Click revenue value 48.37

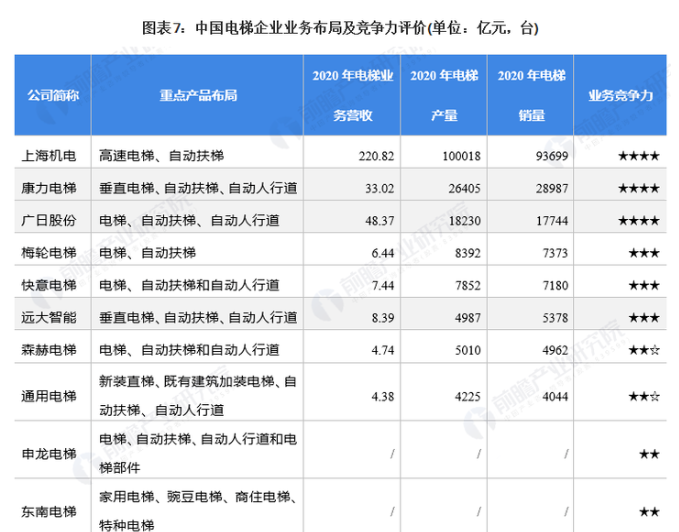[x=379, y=221]
